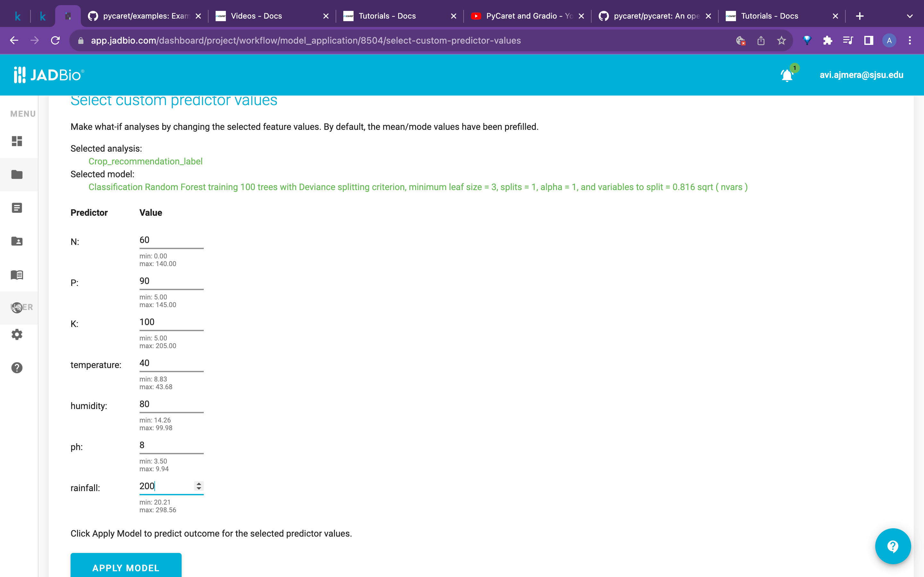Click the help question mark in sidebar
924x577 pixels.
click(17, 367)
